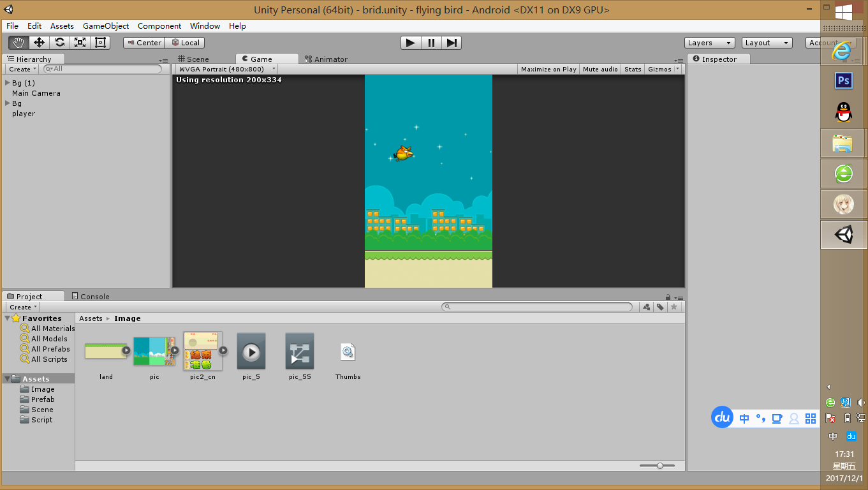Screen dimensions: 868x490
Task: Select the Inspector tab
Action: click(719, 59)
